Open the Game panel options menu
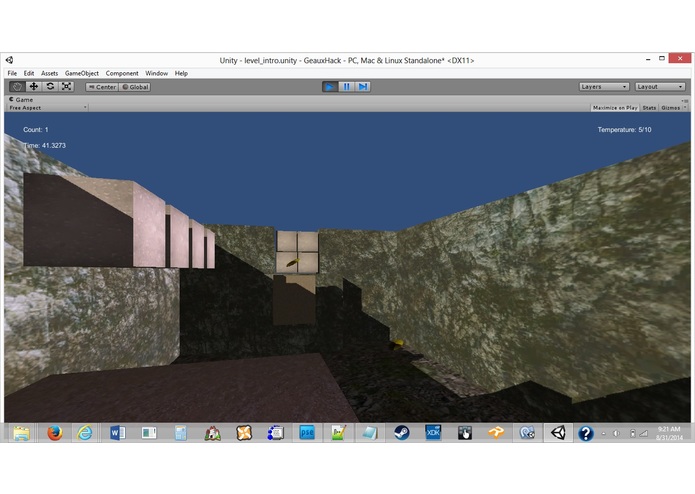695x494 pixels. (685, 101)
